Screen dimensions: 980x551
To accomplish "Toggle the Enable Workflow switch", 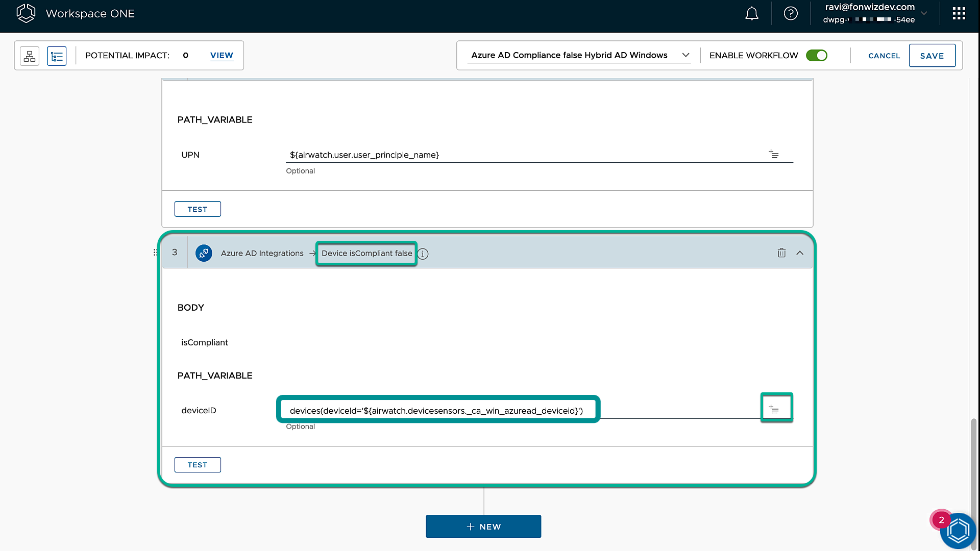I will 817,56.
